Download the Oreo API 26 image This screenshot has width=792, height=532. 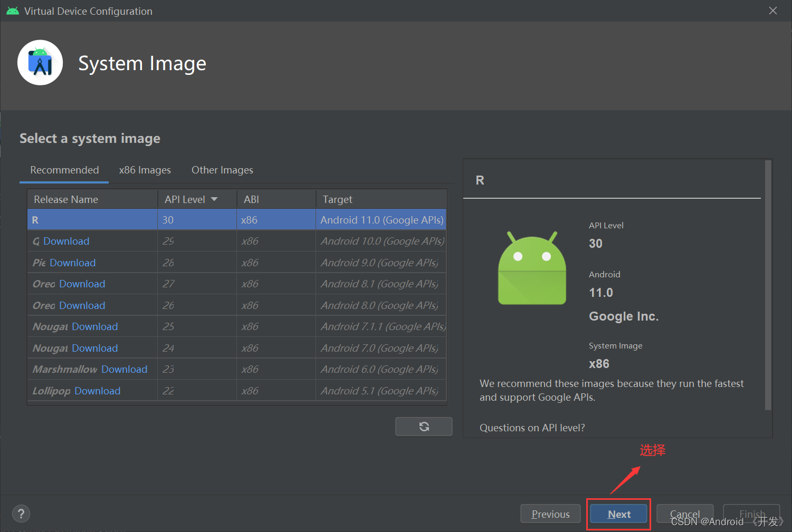82,305
